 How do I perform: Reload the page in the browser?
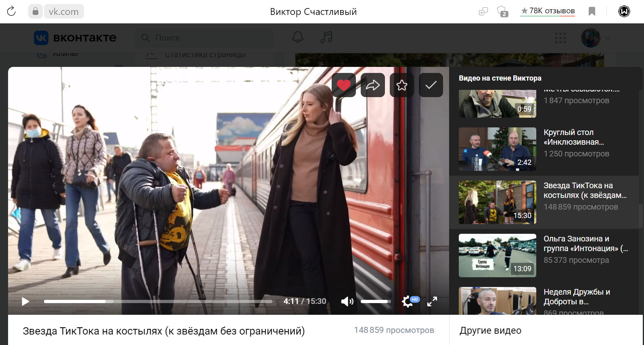11,11
